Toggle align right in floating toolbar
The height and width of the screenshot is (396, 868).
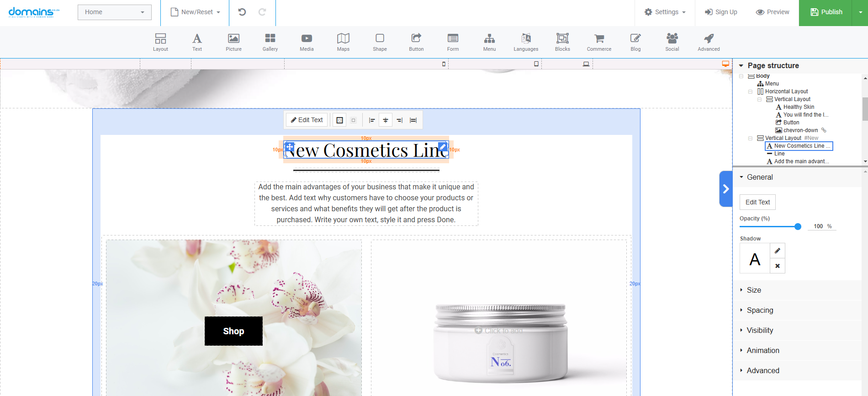[399, 120]
